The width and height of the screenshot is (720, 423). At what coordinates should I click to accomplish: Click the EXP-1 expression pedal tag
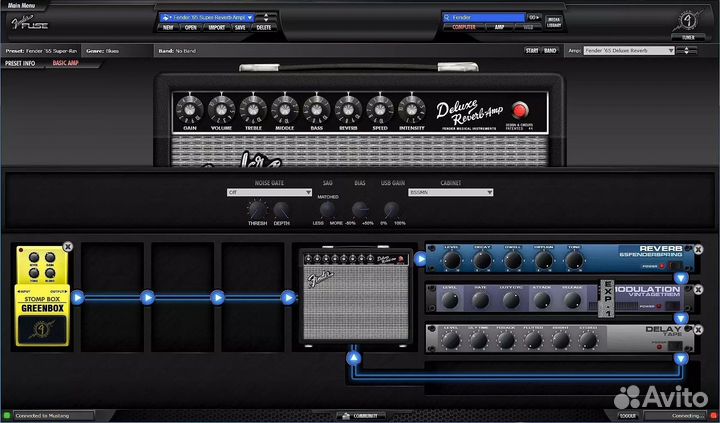point(607,299)
